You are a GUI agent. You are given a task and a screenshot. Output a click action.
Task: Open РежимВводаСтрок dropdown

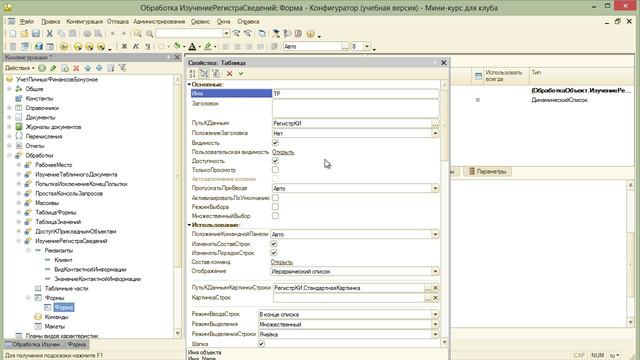click(435, 314)
